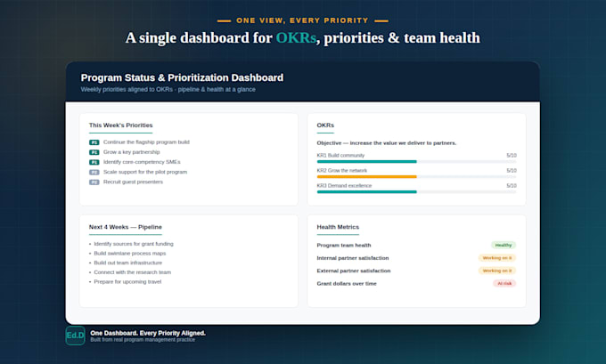Click the P1 badge beside Identify core-competency SMEs
The height and width of the screenshot is (364, 606).
[x=94, y=163]
